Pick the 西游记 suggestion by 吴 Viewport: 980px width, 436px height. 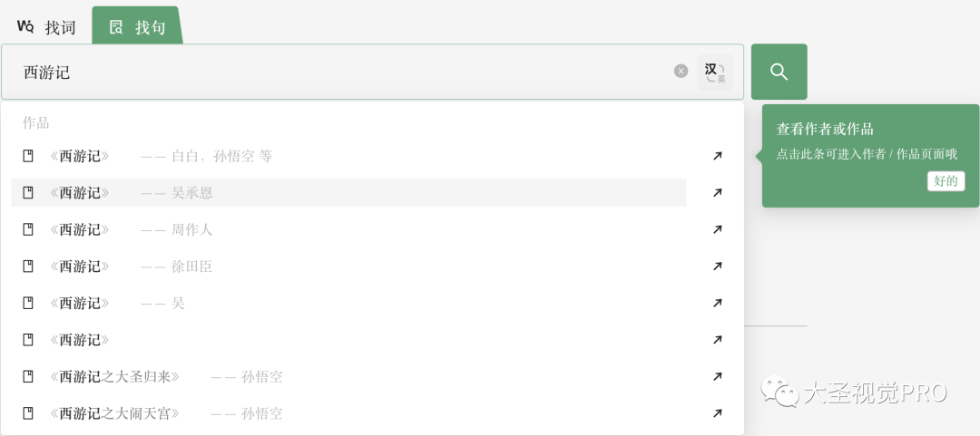[x=118, y=303]
